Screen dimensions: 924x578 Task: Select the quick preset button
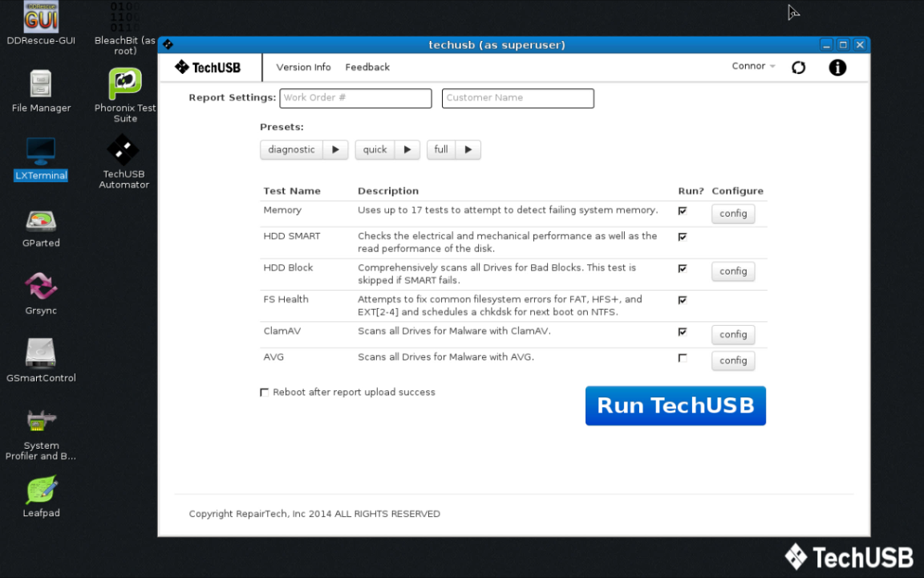point(375,150)
